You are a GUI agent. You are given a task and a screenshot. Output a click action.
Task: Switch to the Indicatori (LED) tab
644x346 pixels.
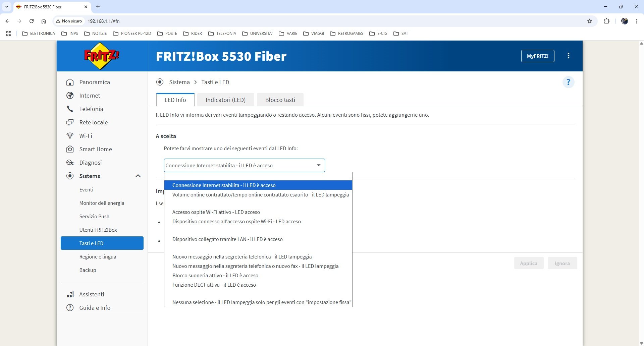[225, 100]
